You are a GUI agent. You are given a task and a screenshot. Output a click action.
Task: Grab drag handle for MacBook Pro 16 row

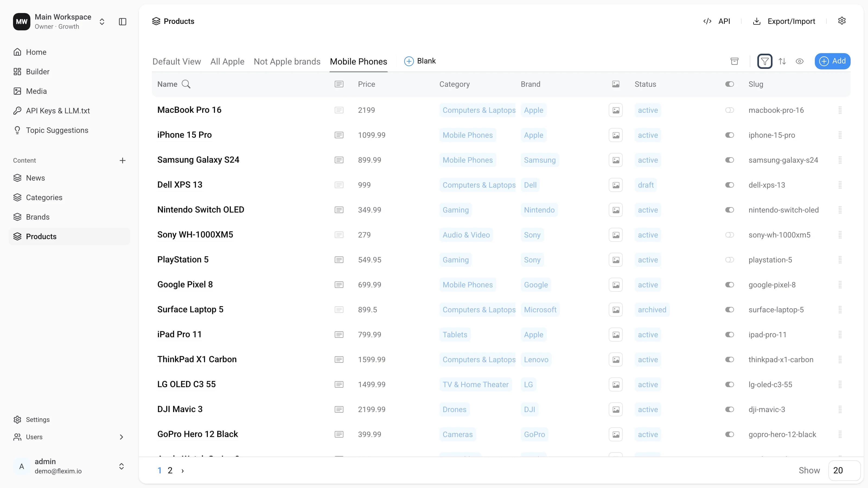click(x=840, y=110)
